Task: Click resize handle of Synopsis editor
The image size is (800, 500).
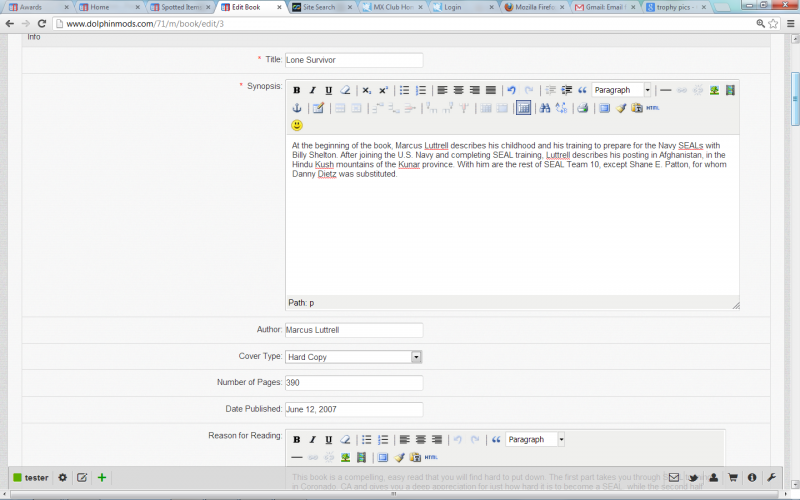Action: click(x=736, y=305)
